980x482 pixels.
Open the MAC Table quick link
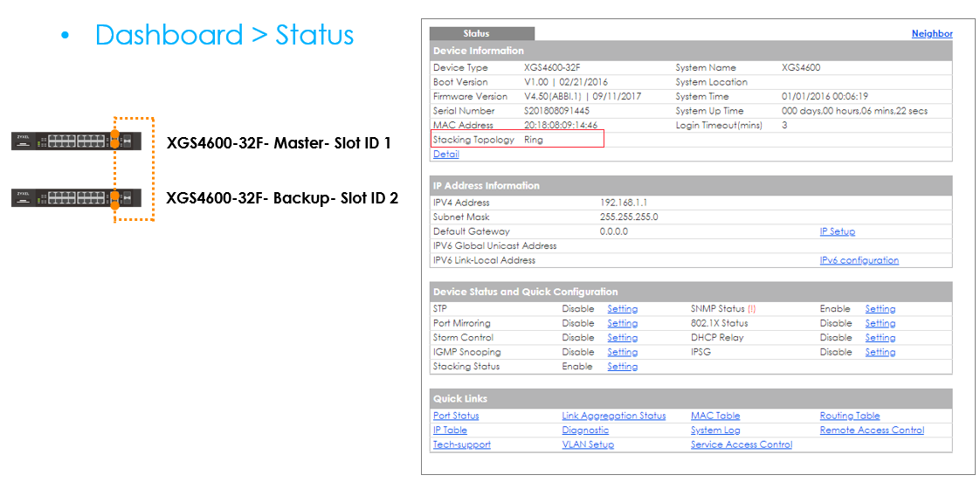click(x=715, y=416)
